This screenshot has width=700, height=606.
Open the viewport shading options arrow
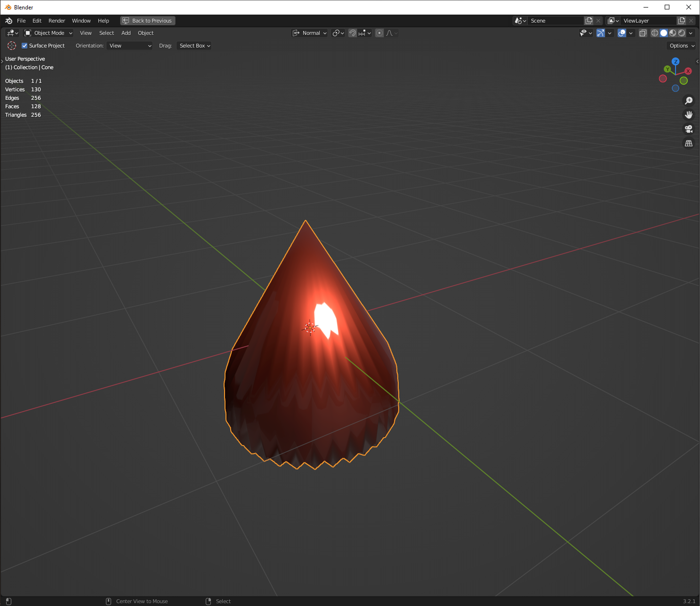pos(691,33)
